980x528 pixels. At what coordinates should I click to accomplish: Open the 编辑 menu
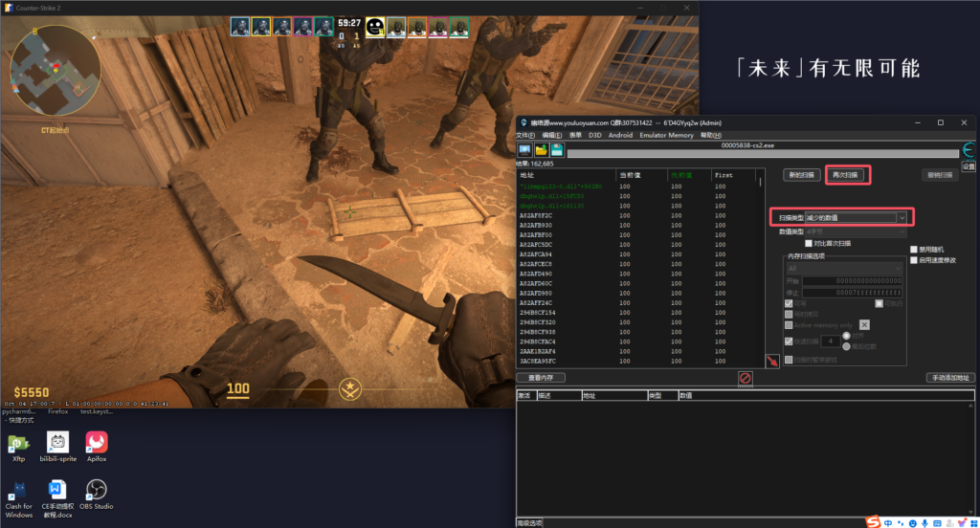pos(552,135)
